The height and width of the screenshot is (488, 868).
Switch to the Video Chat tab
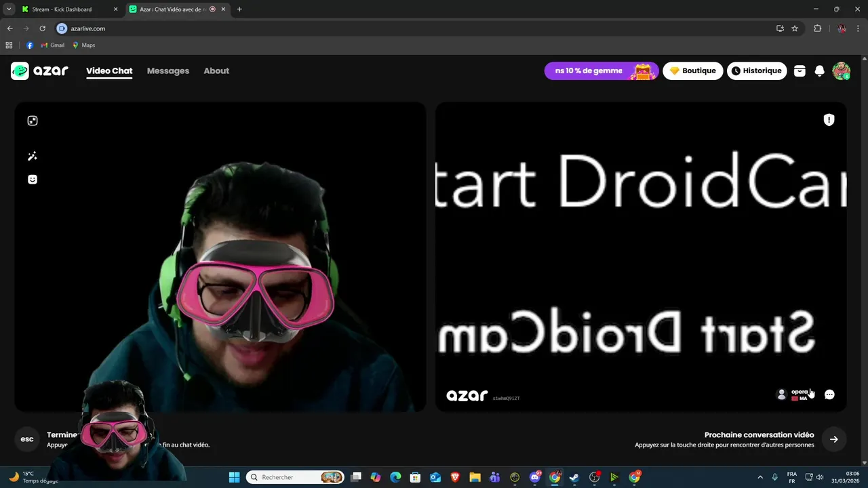coord(109,70)
